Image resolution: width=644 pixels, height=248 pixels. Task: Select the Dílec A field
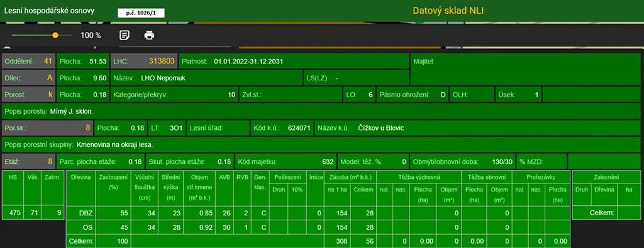tap(28, 78)
